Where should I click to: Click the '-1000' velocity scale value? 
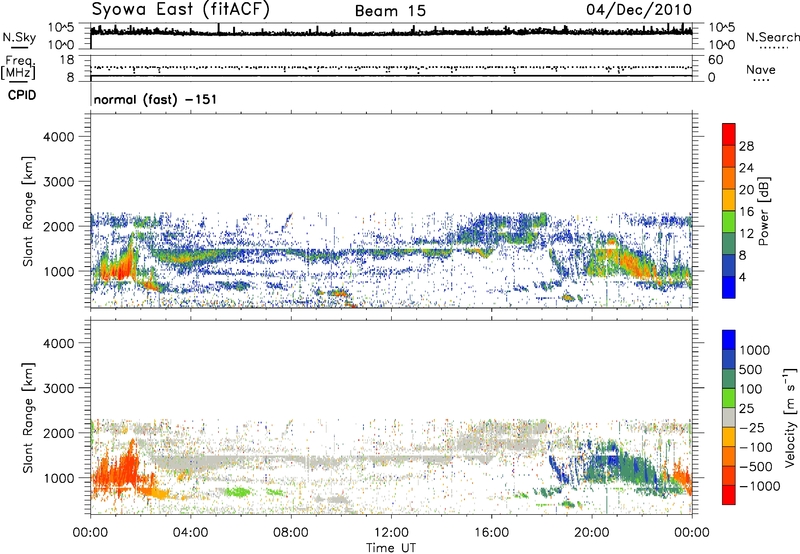[759, 486]
